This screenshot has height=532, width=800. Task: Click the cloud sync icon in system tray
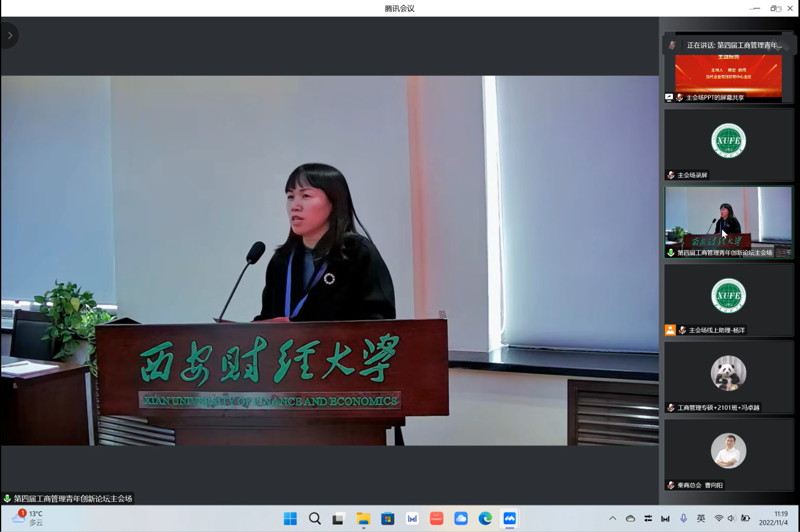[630, 518]
